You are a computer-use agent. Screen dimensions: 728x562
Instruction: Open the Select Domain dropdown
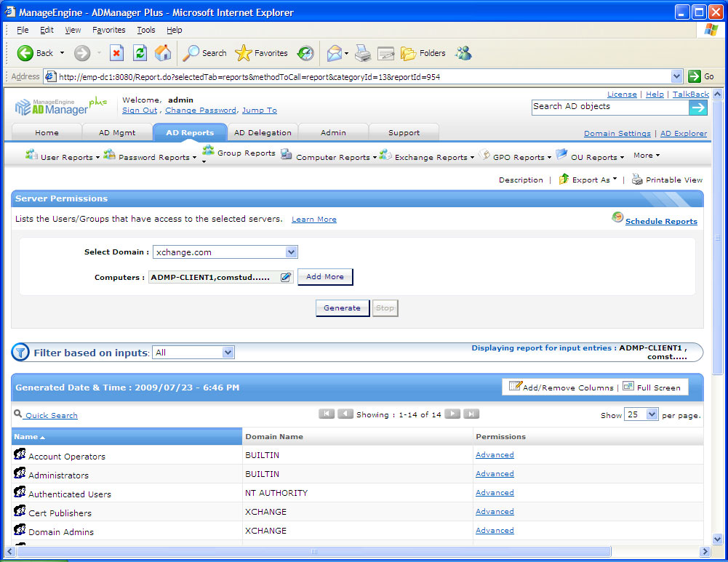click(291, 252)
